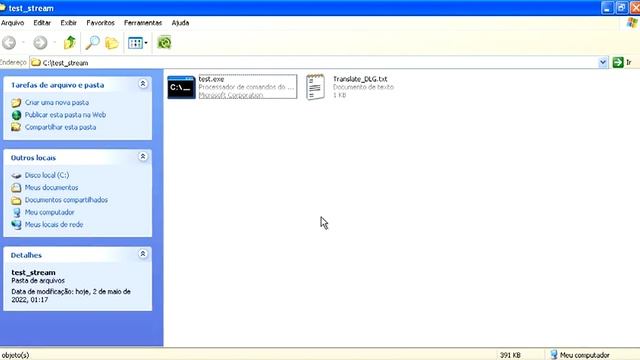
Task: Collapse the Detalhes panel
Action: click(143, 254)
